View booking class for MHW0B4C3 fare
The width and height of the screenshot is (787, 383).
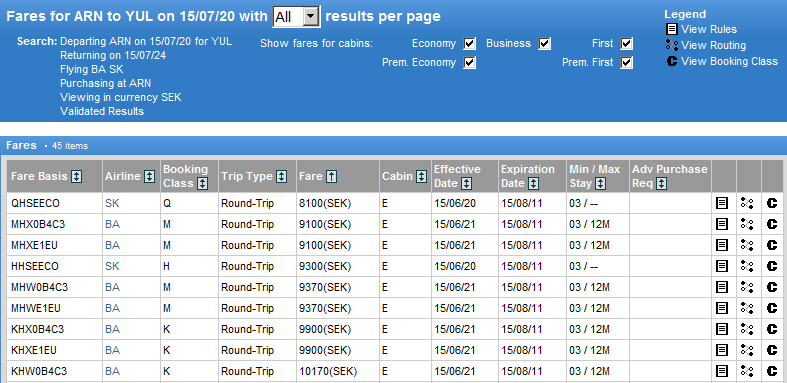click(x=772, y=287)
